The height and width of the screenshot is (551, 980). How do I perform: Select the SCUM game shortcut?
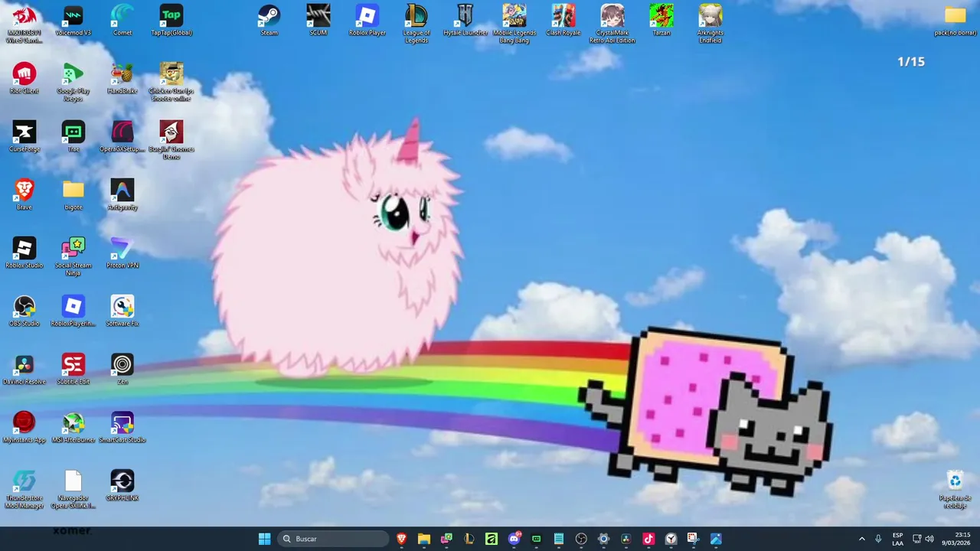click(318, 21)
